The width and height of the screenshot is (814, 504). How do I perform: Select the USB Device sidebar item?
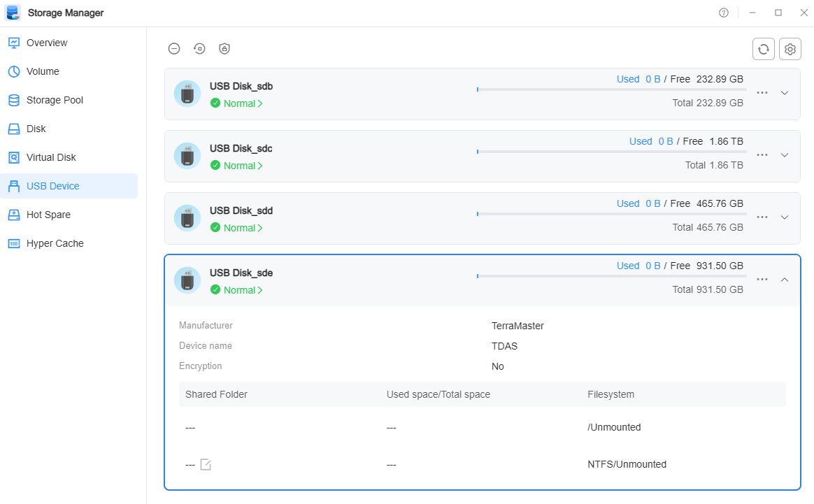click(x=69, y=186)
